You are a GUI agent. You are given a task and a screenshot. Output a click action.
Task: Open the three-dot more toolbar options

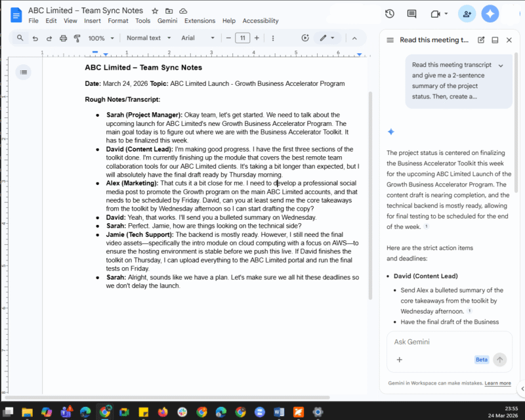point(273,38)
